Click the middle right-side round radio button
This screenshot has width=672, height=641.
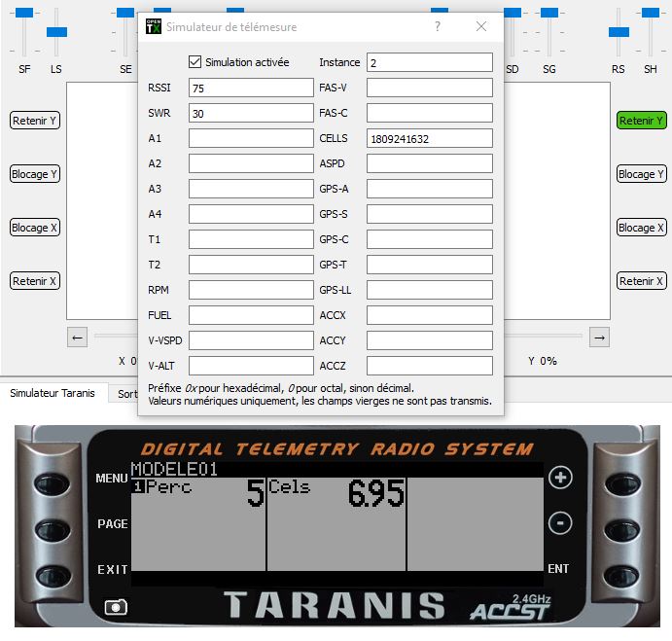(621, 530)
